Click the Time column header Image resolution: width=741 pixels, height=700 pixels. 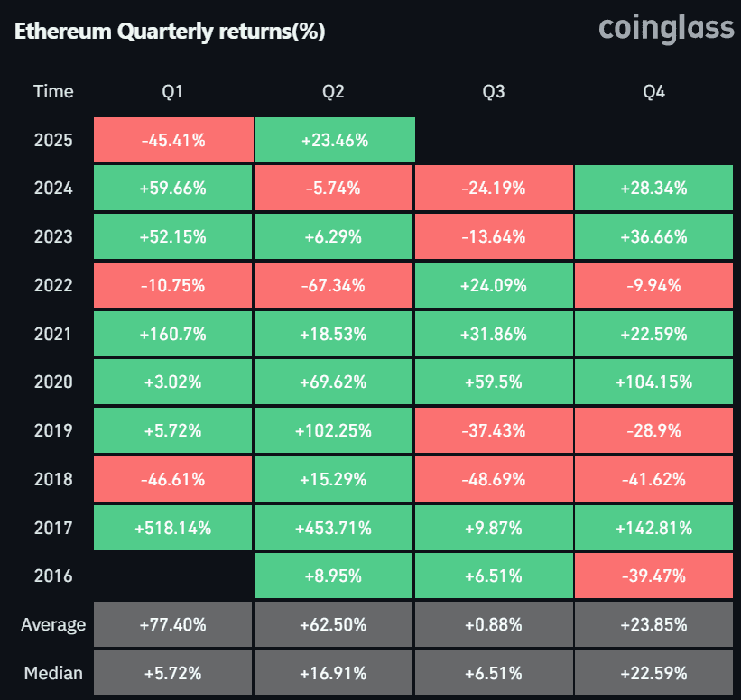[x=53, y=91]
